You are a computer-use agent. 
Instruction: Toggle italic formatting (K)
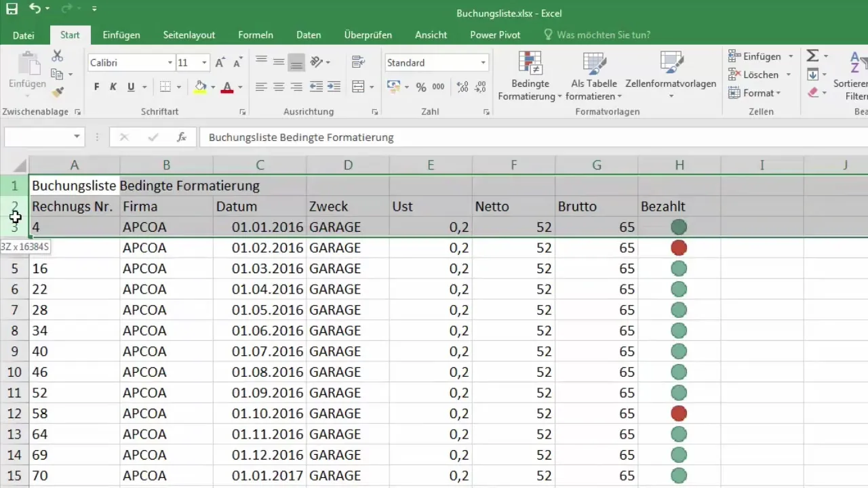coord(113,87)
